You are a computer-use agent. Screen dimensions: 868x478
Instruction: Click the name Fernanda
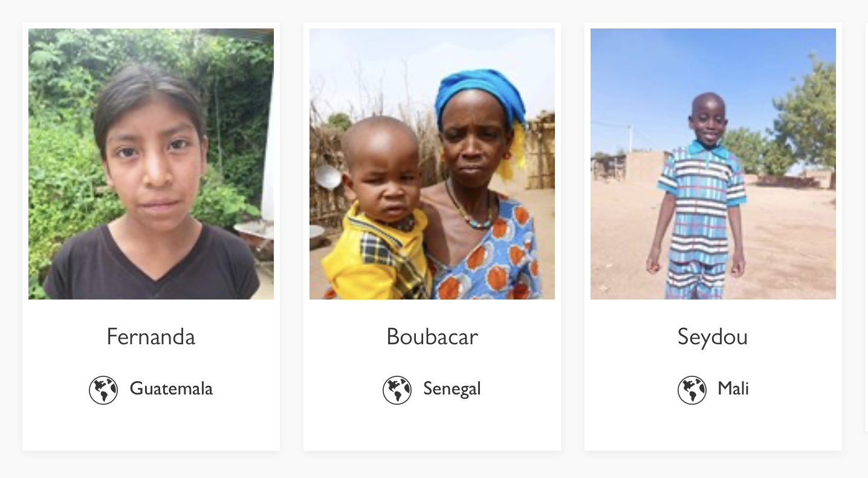[x=151, y=337]
